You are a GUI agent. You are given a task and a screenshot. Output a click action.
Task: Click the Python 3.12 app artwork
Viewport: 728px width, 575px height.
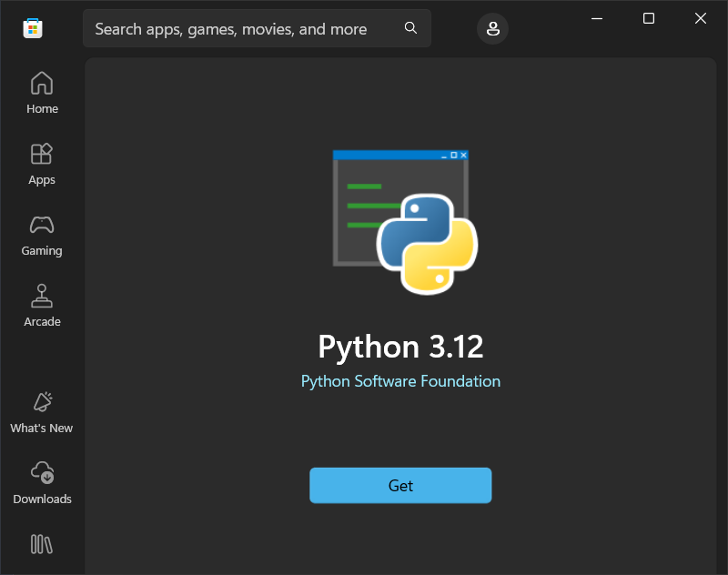(x=400, y=221)
